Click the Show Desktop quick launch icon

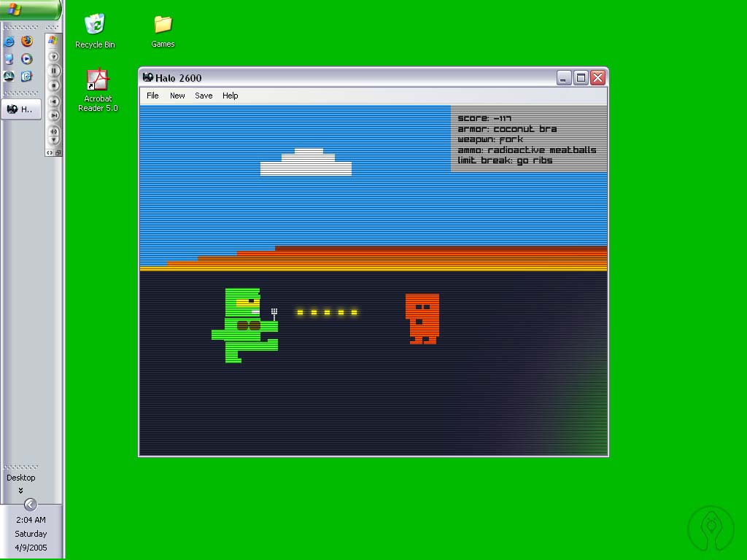(9, 59)
